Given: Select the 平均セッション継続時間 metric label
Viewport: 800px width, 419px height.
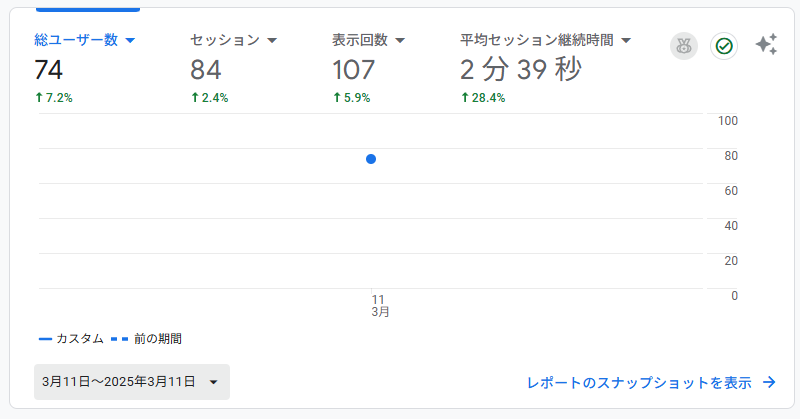Looking at the screenshot, I should click(x=536, y=40).
